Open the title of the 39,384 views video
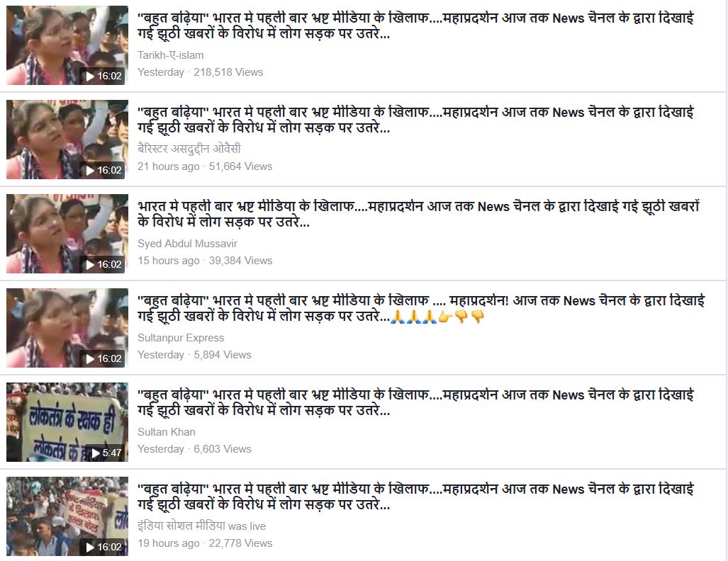Screen dimensions: 728x561 [418, 214]
